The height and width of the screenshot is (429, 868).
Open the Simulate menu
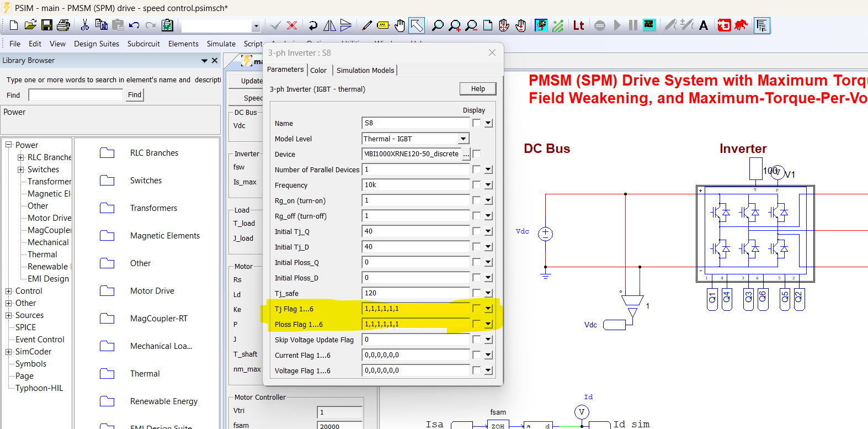221,44
